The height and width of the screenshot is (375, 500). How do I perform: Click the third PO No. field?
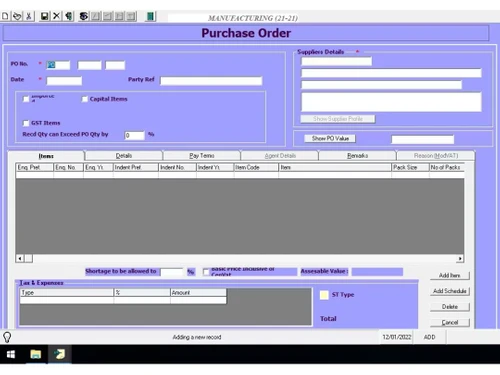[115, 65]
